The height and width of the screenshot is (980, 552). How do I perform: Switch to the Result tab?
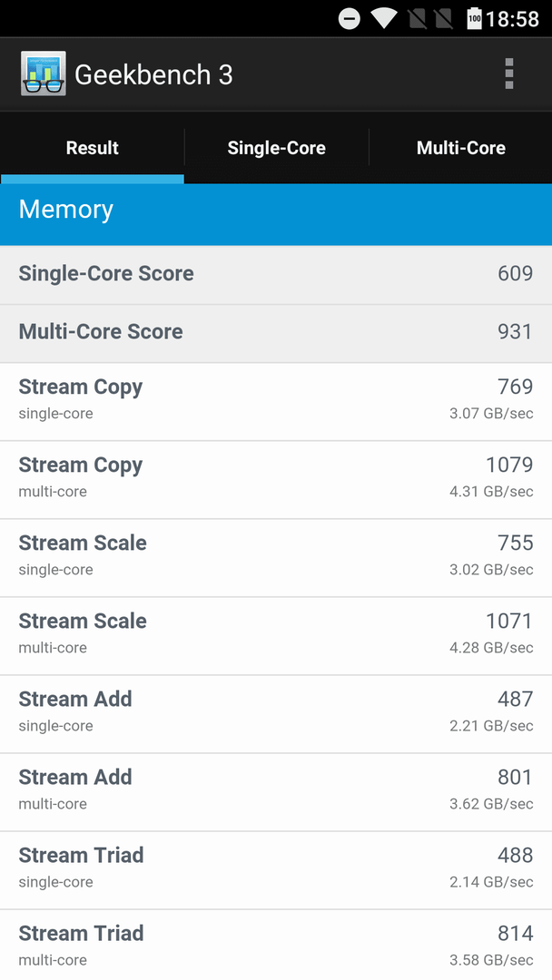pos(93,148)
